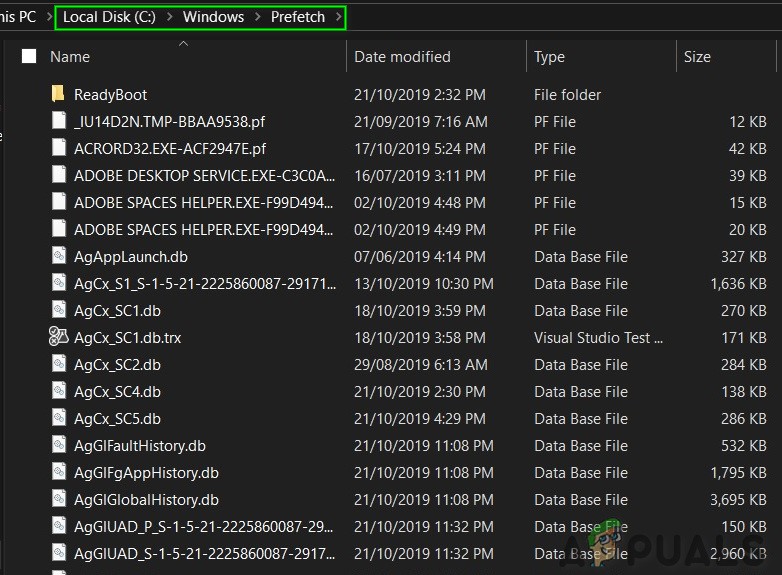Select the AgAppLaunch.db file icon
The width and height of the screenshot is (782, 575).
(x=59, y=257)
